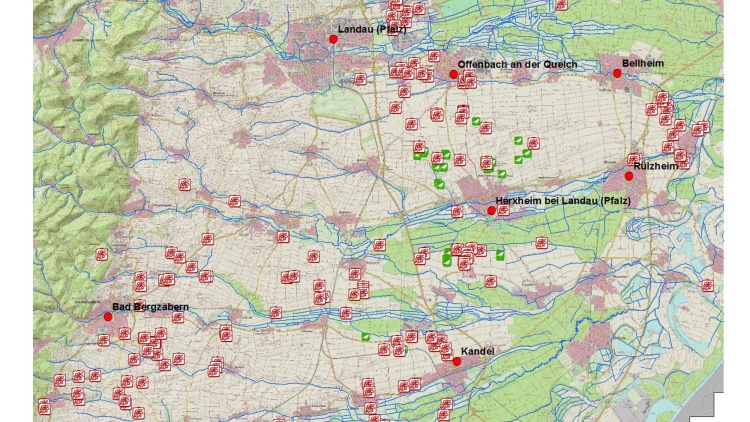Image resolution: width=750 pixels, height=422 pixels.
Task: Click isolated red marker on map's far eastern edge
Action: pos(707,286)
